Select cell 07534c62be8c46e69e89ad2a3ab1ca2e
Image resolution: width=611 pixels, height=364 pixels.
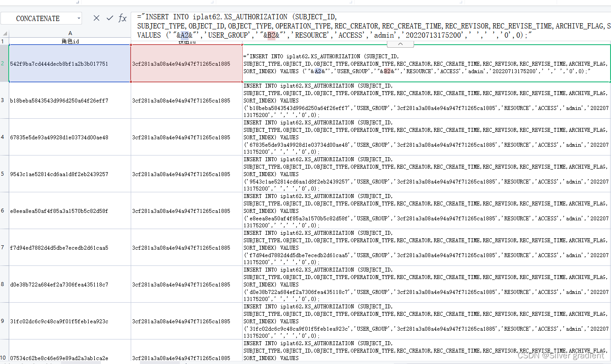click(x=70, y=351)
